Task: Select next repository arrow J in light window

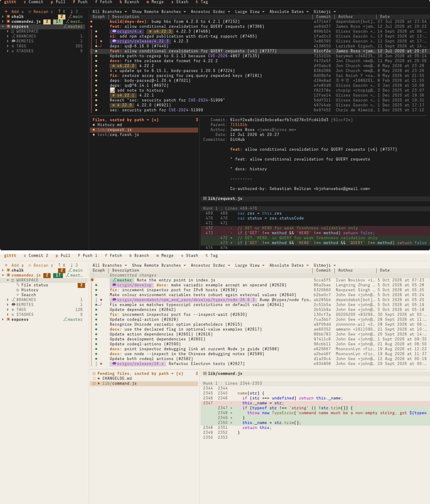Action: [x=74, y=265]
